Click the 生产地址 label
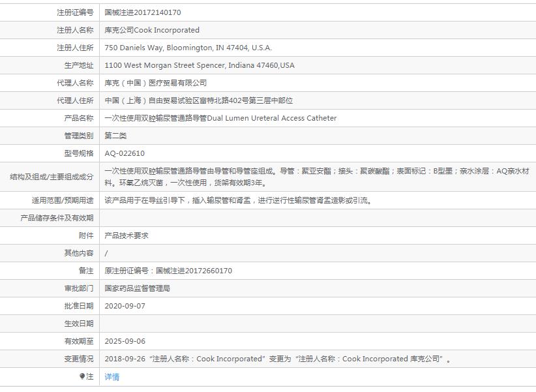The width and height of the screenshot is (536, 392). pyautogui.click(x=79, y=65)
